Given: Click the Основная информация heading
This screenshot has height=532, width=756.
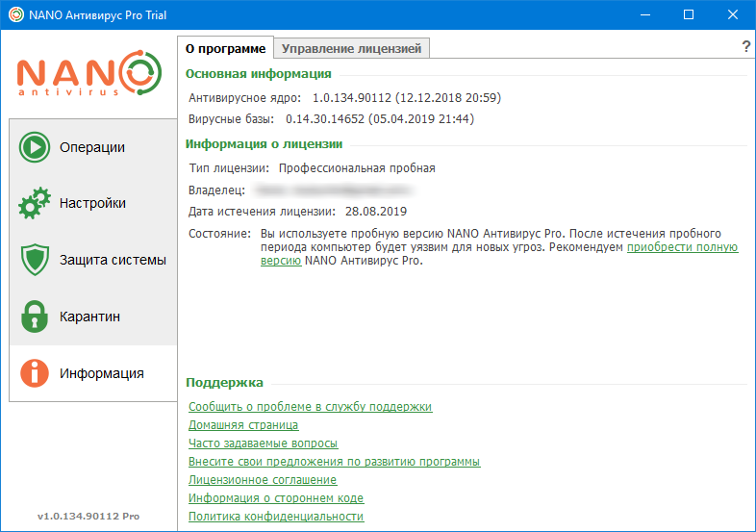Looking at the screenshot, I should (259, 74).
